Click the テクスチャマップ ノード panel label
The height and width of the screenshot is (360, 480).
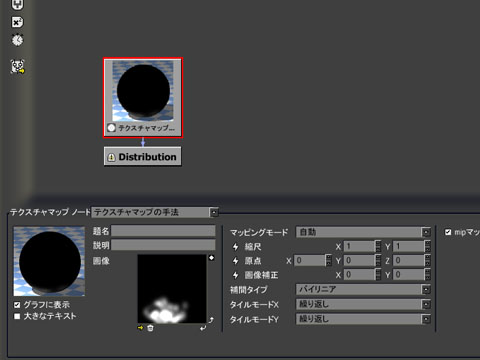click(x=50, y=212)
